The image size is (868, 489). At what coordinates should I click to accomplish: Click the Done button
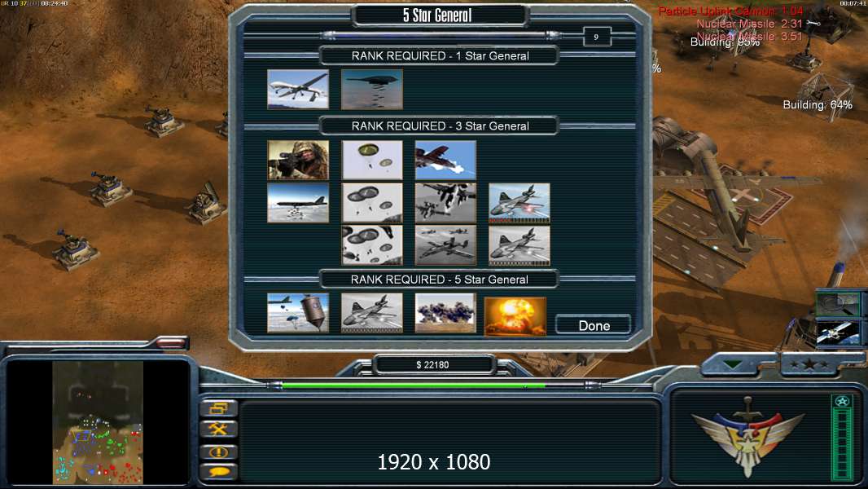pos(594,326)
